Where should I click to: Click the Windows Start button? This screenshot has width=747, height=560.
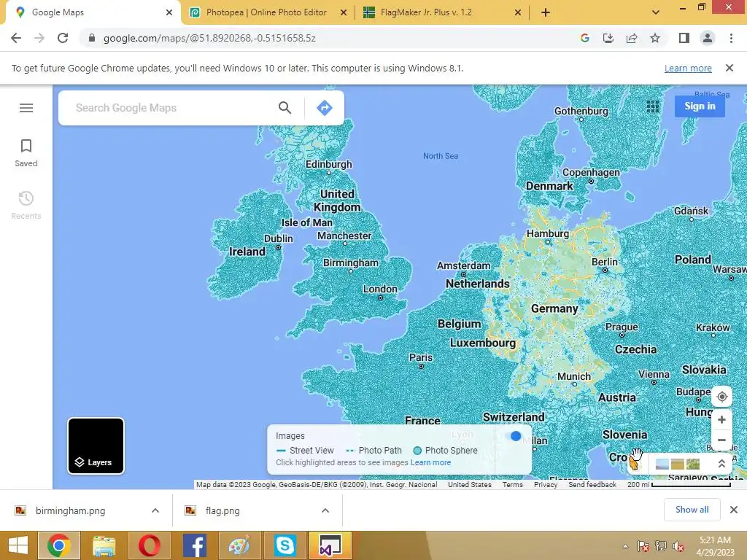click(18, 545)
